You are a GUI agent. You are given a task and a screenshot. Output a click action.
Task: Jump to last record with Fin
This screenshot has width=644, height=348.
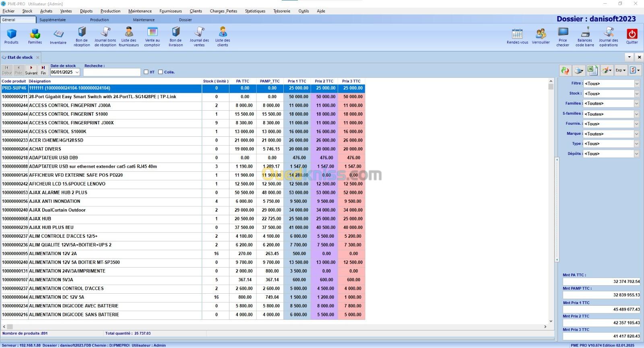[43, 70]
